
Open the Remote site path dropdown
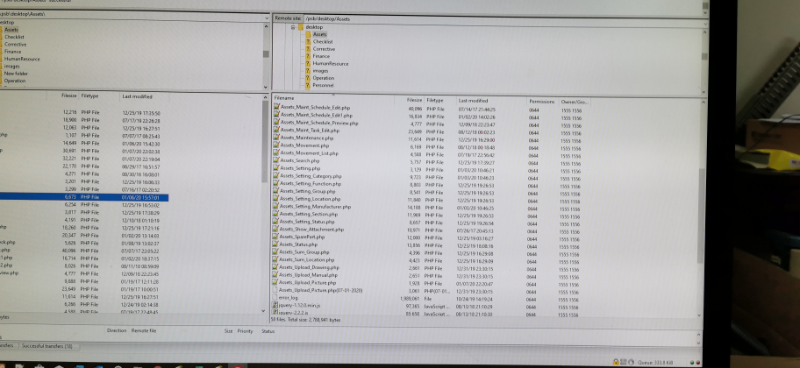click(x=705, y=18)
